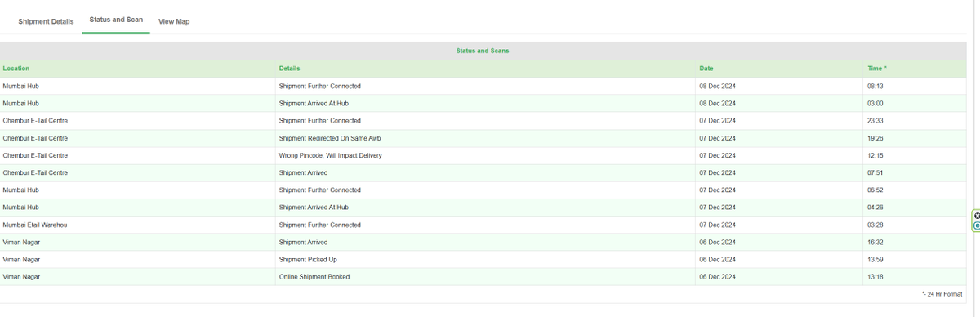
Task: Click 08 Dec 2024 date in 08:13 row
Action: pyautogui.click(x=718, y=86)
